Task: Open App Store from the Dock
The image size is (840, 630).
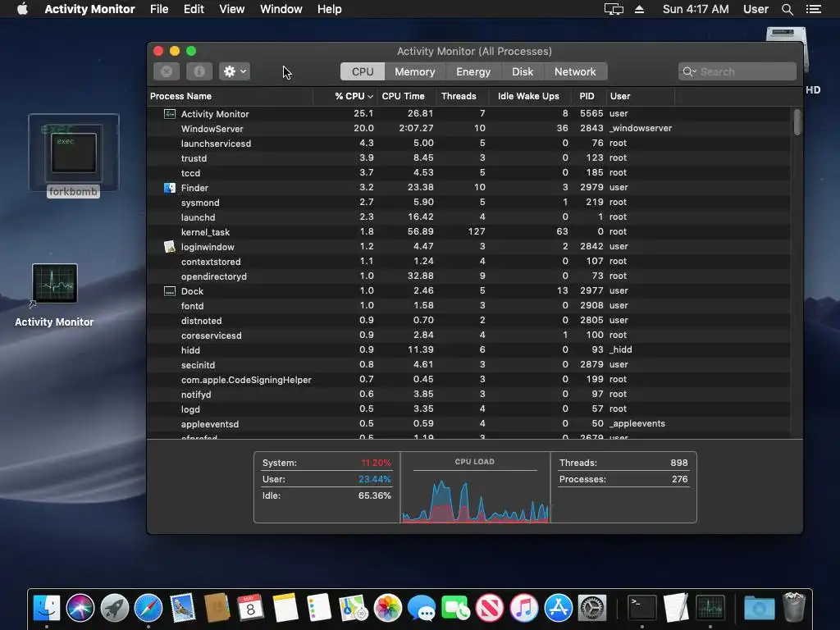Action: click(x=558, y=608)
